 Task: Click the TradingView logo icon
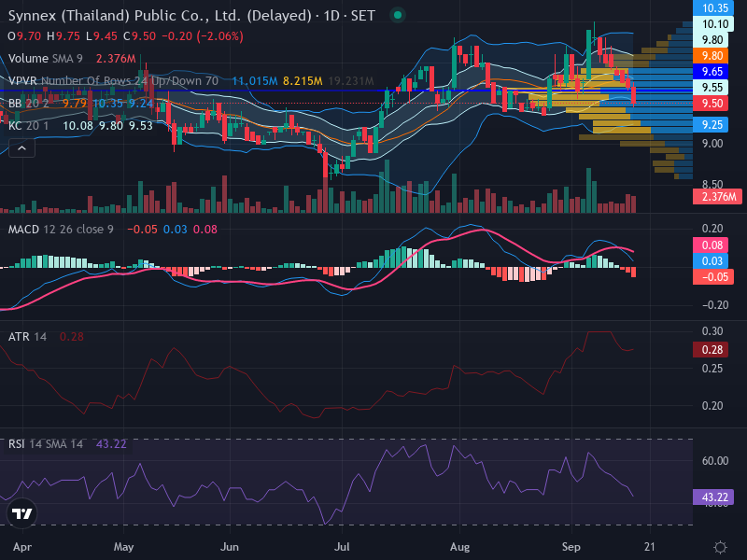tap(21, 513)
